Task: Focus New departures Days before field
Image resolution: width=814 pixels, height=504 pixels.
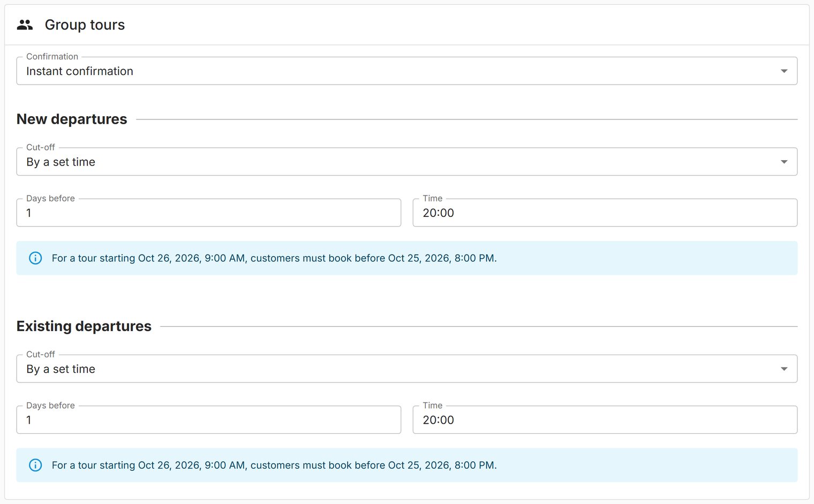Action: coord(209,213)
